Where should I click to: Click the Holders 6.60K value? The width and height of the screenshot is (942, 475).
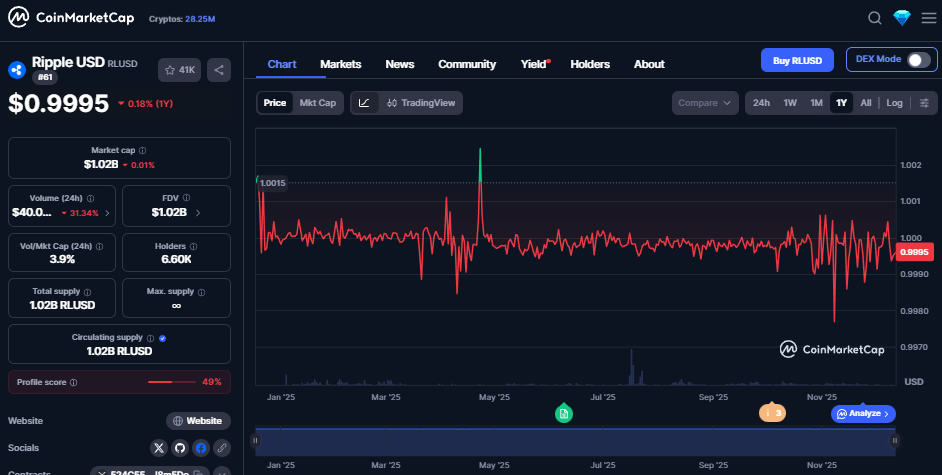[x=176, y=259]
